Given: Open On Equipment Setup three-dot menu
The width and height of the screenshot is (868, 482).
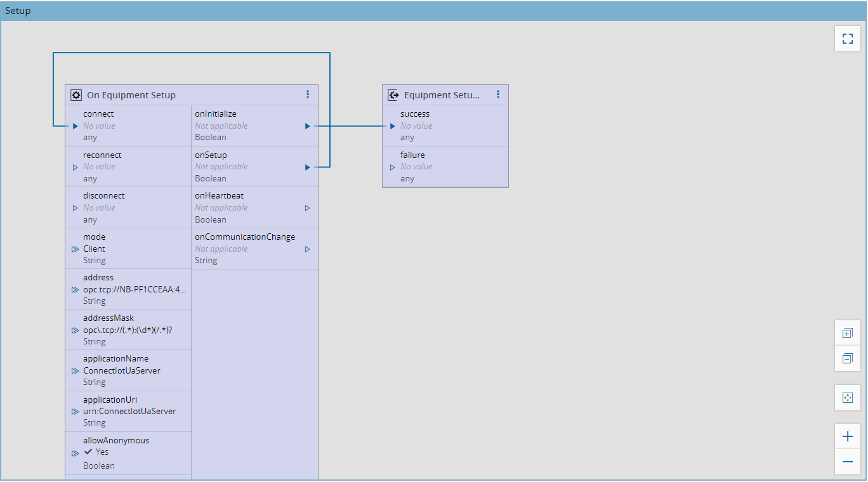Looking at the screenshot, I should pos(308,94).
